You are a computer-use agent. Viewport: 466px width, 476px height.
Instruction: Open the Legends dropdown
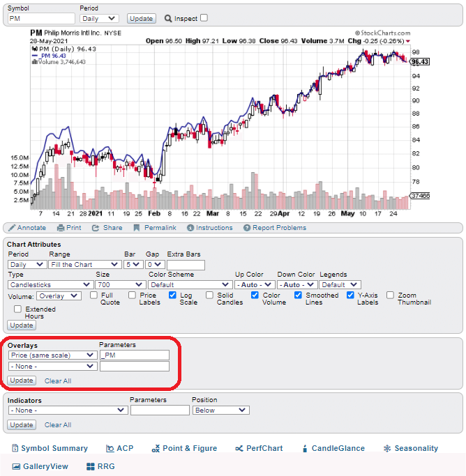pyautogui.click(x=340, y=285)
